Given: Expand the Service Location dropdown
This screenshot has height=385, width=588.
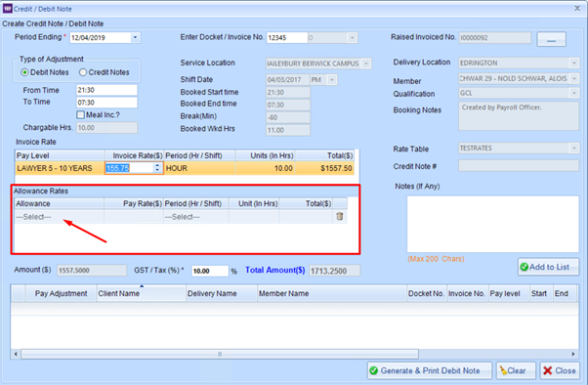Looking at the screenshot, I should (x=366, y=64).
